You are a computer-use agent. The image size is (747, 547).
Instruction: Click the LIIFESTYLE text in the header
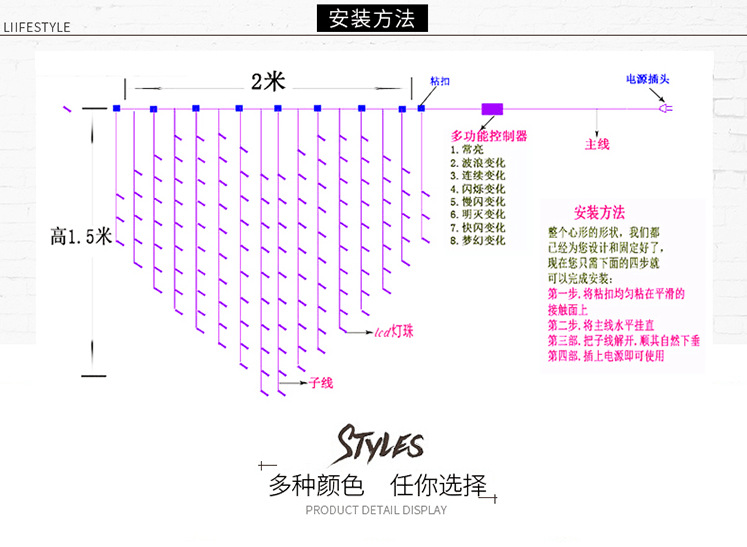coord(37,27)
